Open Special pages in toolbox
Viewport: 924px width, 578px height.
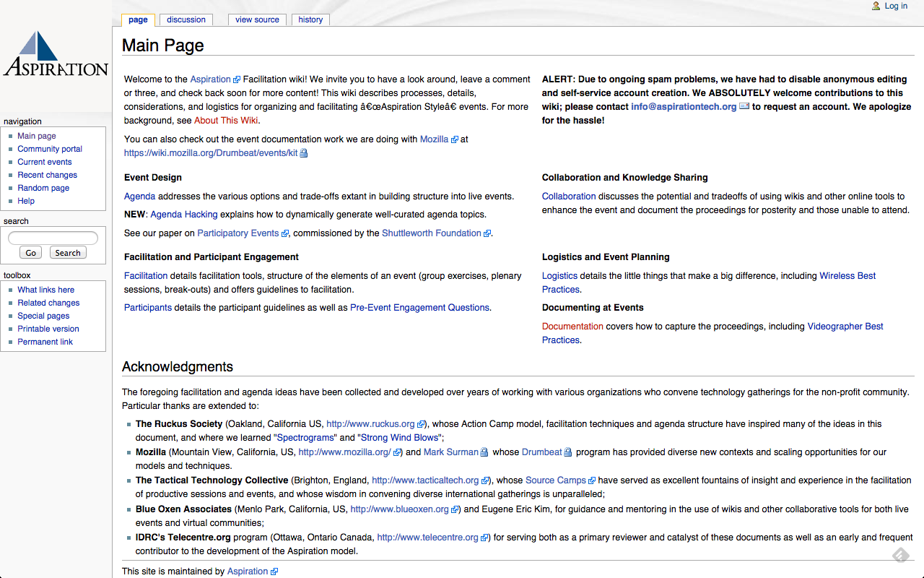(43, 316)
